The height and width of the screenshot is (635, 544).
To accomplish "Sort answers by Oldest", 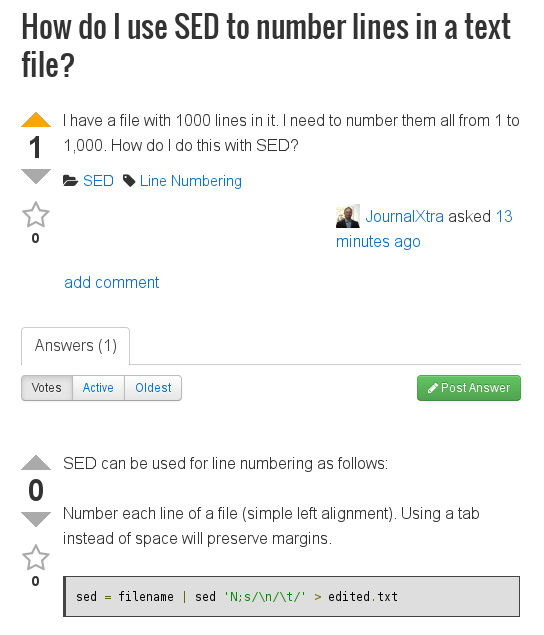I will coord(153,388).
